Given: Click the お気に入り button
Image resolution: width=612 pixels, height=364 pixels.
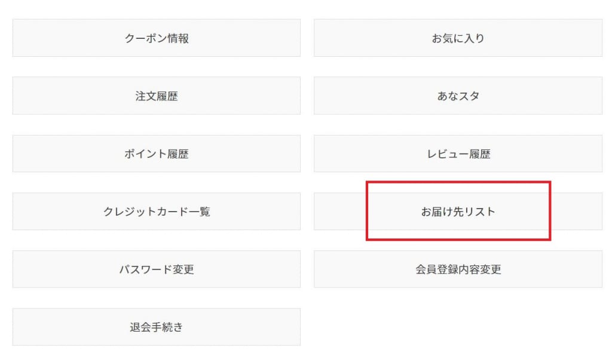Looking at the screenshot, I should click(458, 38).
